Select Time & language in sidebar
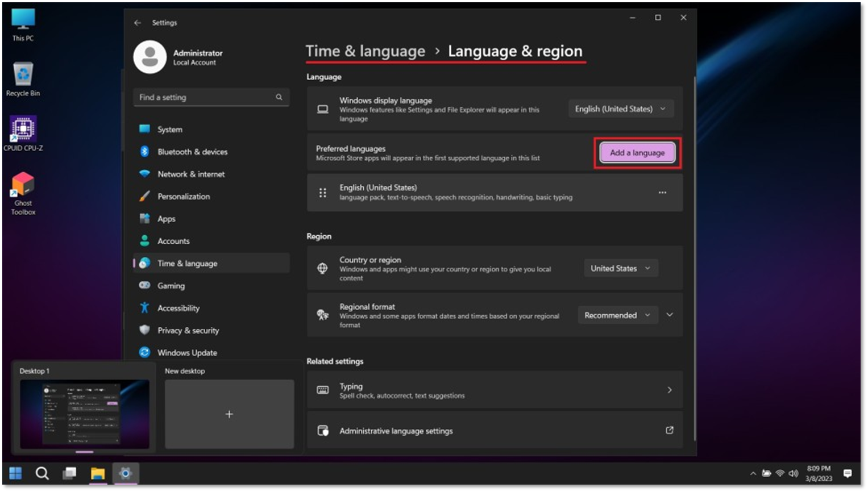 point(211,264)
